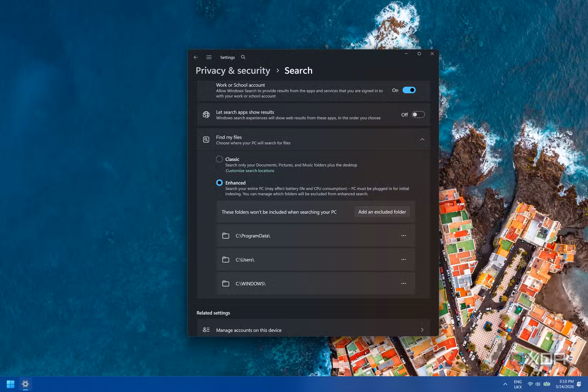Image resolution: width=588 pixels, height=392 pixels.
Task: Click the folder icon next to C:\WINDOWS\
Action: [226, 284]
